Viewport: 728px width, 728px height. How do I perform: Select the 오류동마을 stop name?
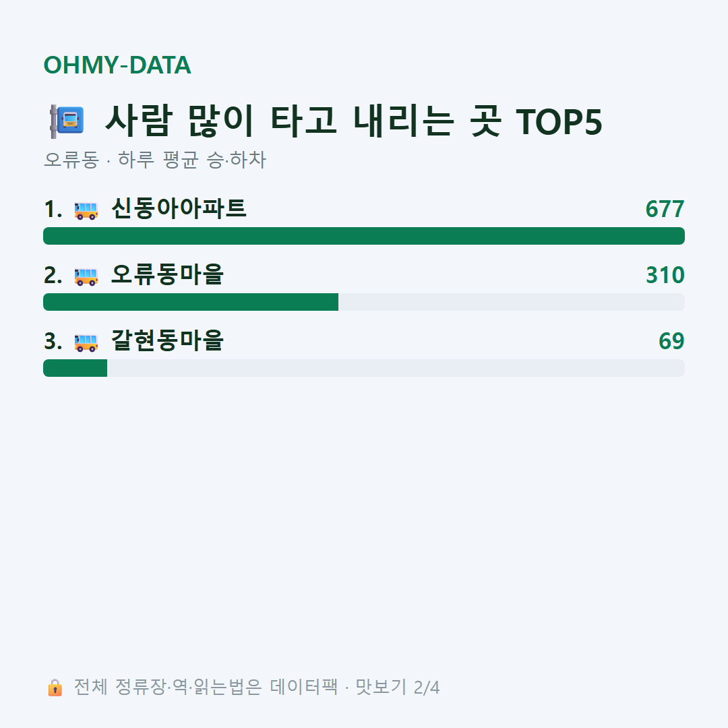point(168,274)
